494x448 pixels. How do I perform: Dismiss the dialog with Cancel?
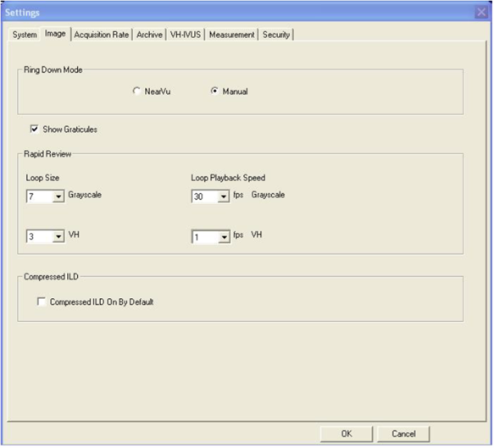tap(403, 434)
